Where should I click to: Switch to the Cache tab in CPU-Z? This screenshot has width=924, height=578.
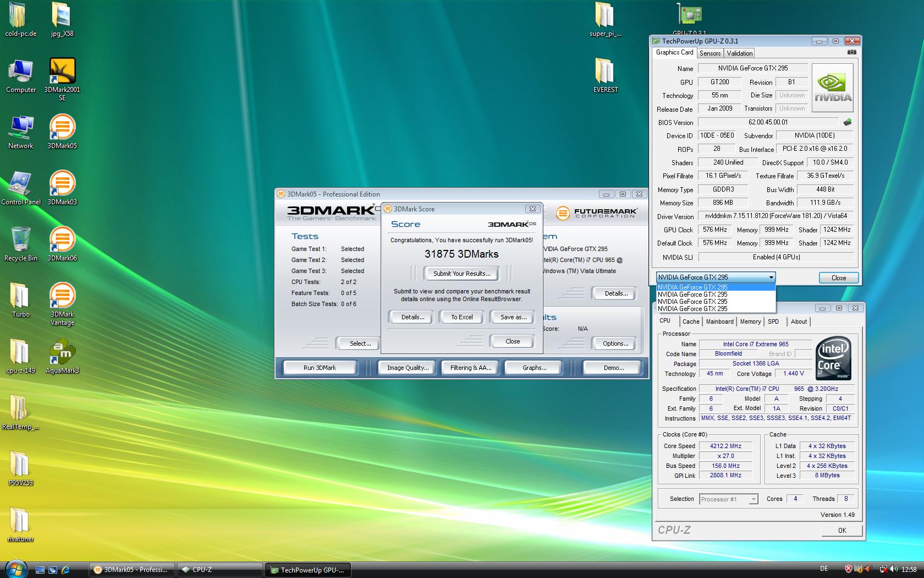(x=691, y=321)
